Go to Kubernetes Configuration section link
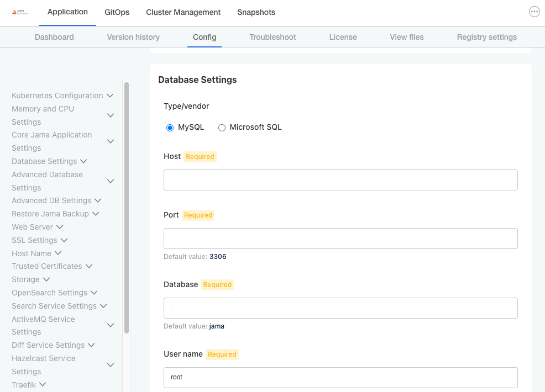Viewport: 545px width, 392px height. 57,96
